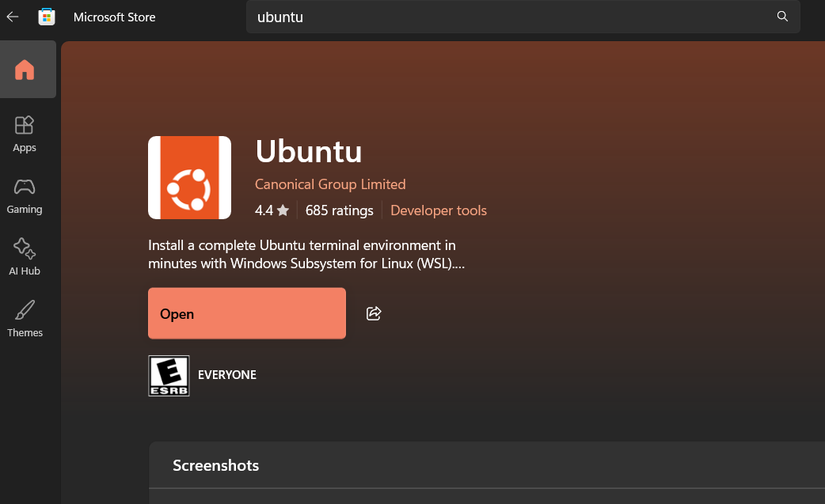825x504 pixels.
Task: Open the Ubuntu app
Action: (246, 313)
